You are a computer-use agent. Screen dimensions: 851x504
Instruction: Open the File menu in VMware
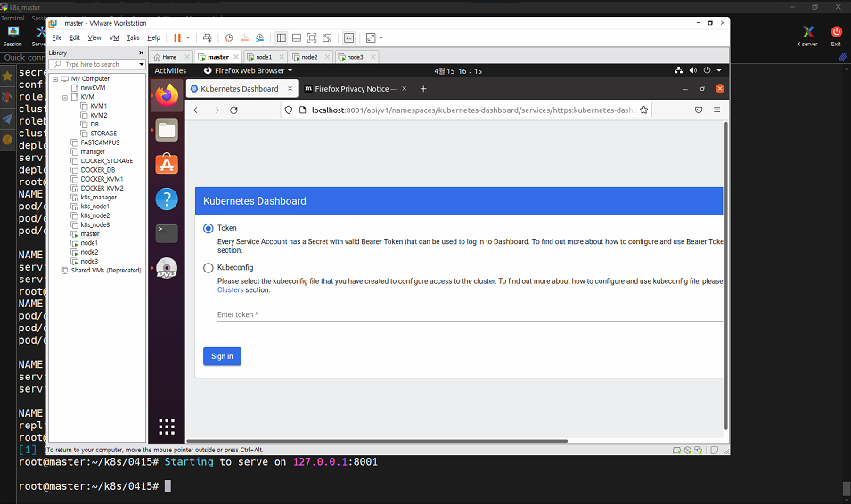click(x=57, y=38)
